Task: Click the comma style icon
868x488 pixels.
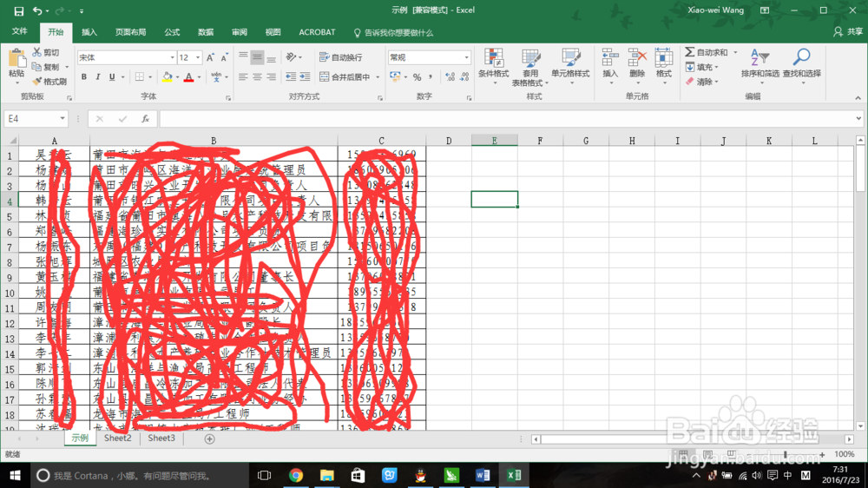Action: (x=431, y=77)
